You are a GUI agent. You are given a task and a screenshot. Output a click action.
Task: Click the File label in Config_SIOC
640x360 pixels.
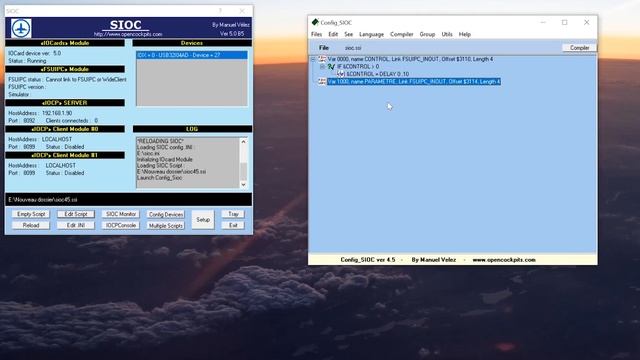pos(324,48)
